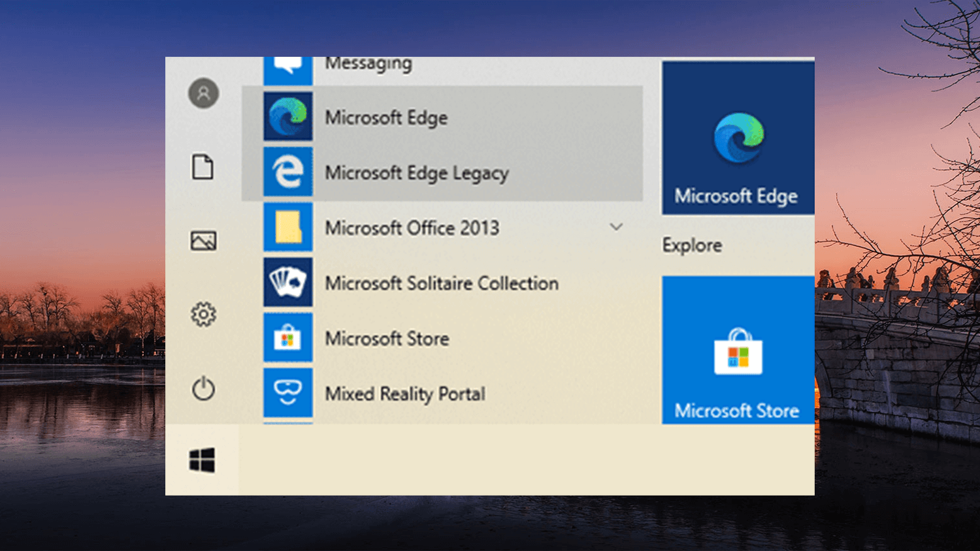Launch the Microsoft Edge pinned tile
The height and width of the screenshot is (551, 980).
[x=738, y=138]
